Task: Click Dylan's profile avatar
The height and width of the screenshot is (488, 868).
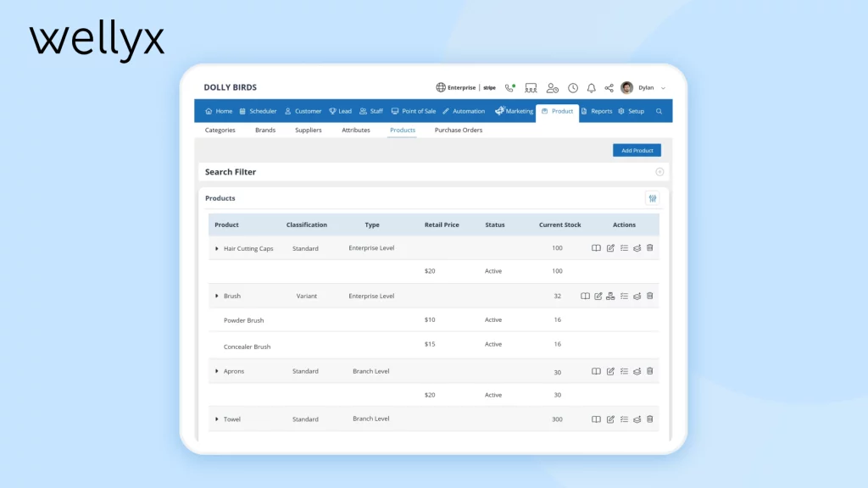Action: [626, 87]
